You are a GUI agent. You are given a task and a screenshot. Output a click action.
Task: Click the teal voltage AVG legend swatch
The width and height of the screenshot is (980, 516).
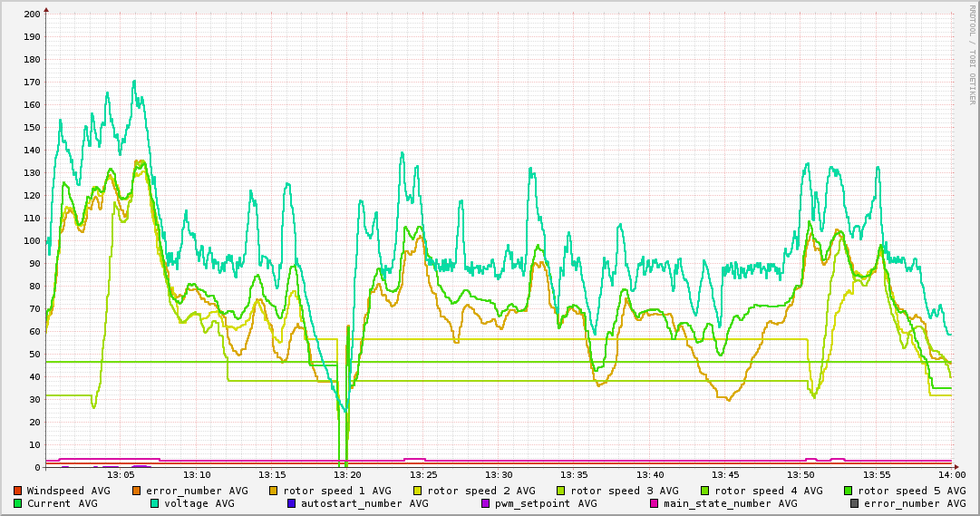coord(154,503)
